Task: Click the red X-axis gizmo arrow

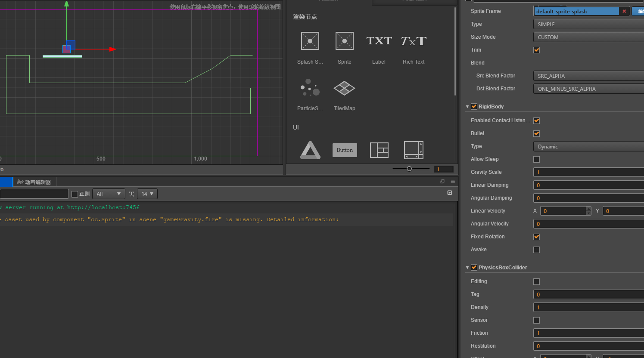Action: coord(113,49)
